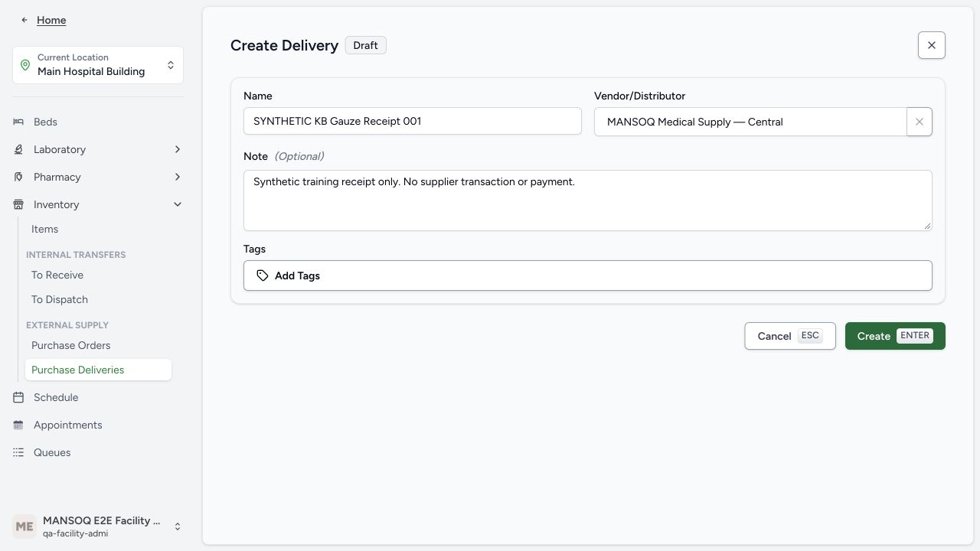The width and height of the screenshot is (980, 551).
Task: Open the Vendor/Distributor combo box
Action: coord(750,122)
